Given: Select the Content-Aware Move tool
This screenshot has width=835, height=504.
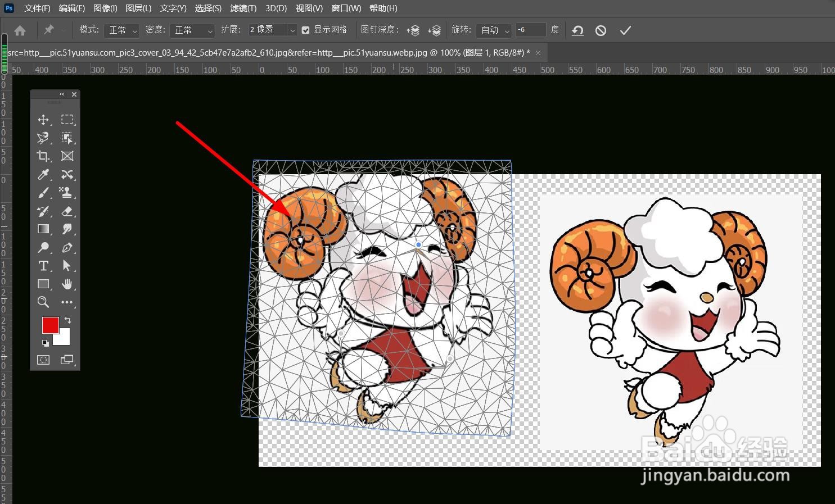Looking at the screenshot, I should pos(67,174).
